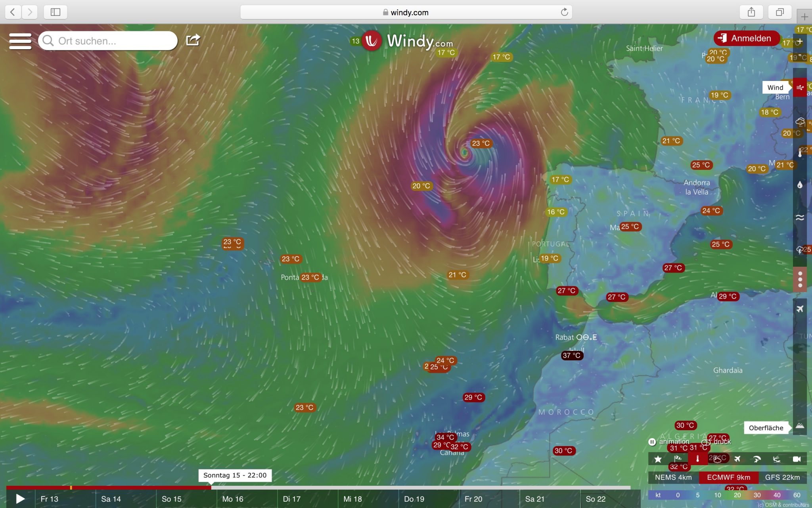Select the water drop humidity layer
812x508 pixels.
point(800,185)
